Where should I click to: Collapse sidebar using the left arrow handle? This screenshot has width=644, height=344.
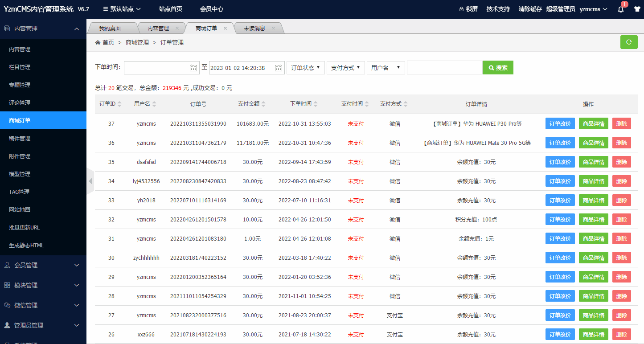(x=90, y=181)
